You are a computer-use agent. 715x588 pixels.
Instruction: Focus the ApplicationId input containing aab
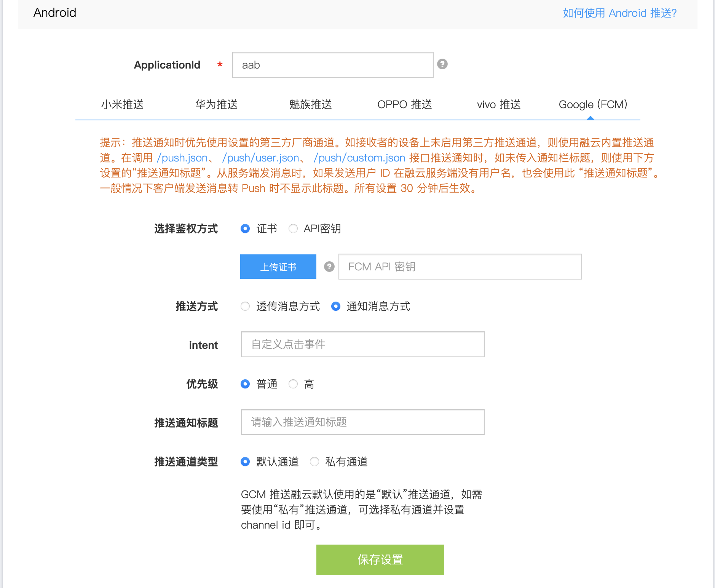click(333, 65)
